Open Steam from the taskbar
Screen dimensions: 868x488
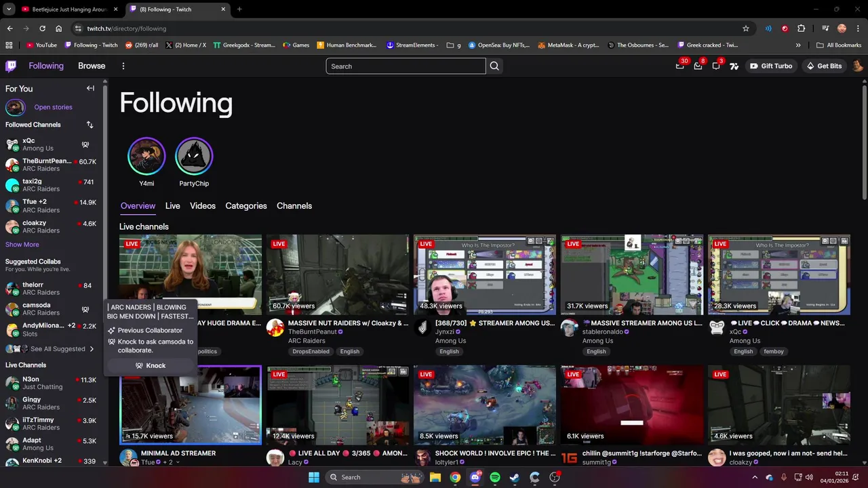[515, 477]
